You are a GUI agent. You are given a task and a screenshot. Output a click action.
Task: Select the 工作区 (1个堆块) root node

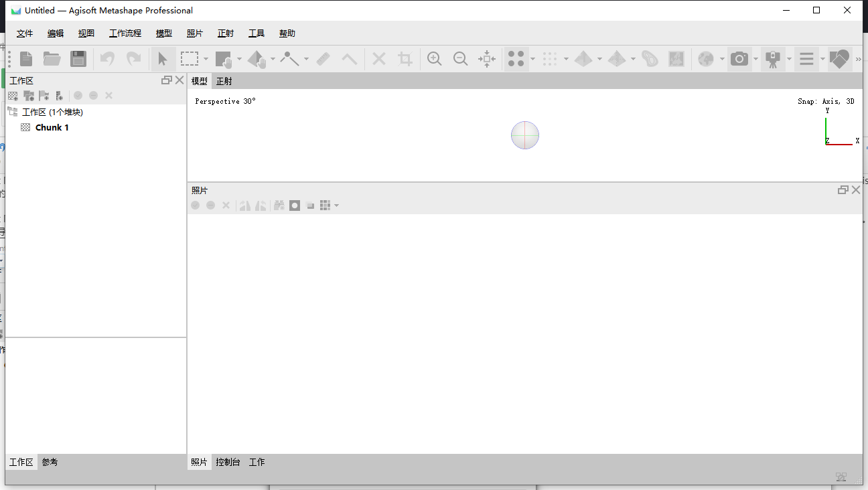point(52,112)
